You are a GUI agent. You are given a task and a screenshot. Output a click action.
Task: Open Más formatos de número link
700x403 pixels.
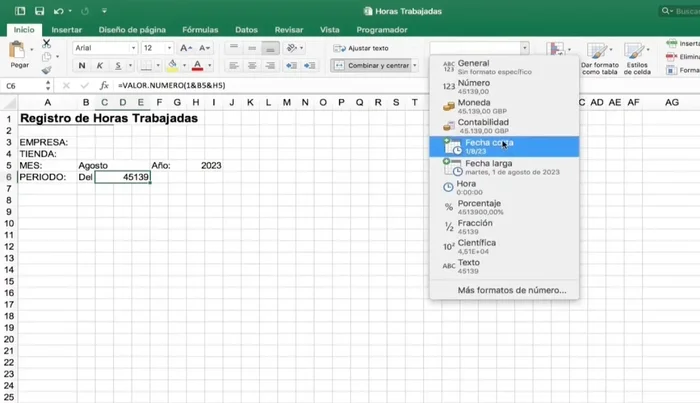[511, 290]
